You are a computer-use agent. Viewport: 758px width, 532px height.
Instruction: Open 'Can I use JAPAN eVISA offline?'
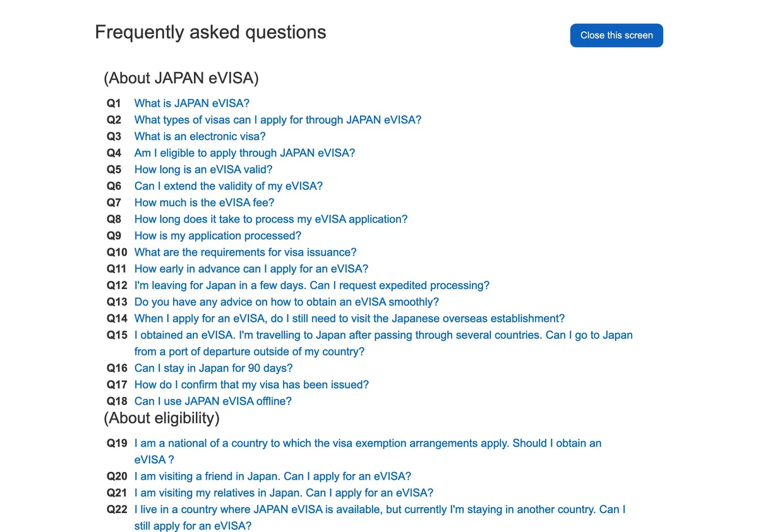point(213,401)
